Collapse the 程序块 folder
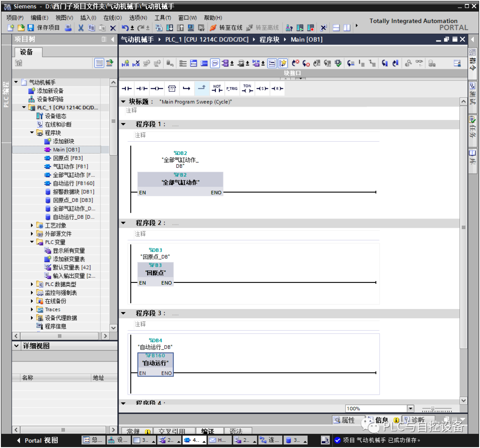Viewport: 480px width, 448px height. tap(32, 132)
